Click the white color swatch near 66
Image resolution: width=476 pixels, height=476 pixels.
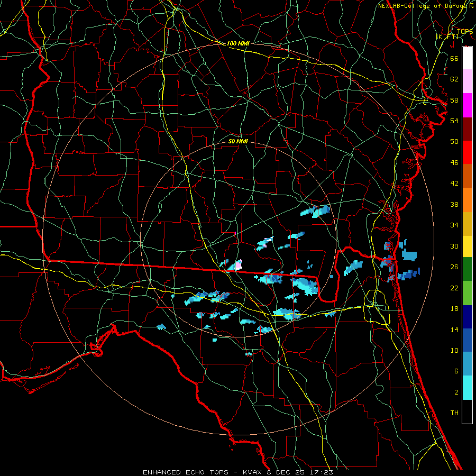tap(467, 58)
